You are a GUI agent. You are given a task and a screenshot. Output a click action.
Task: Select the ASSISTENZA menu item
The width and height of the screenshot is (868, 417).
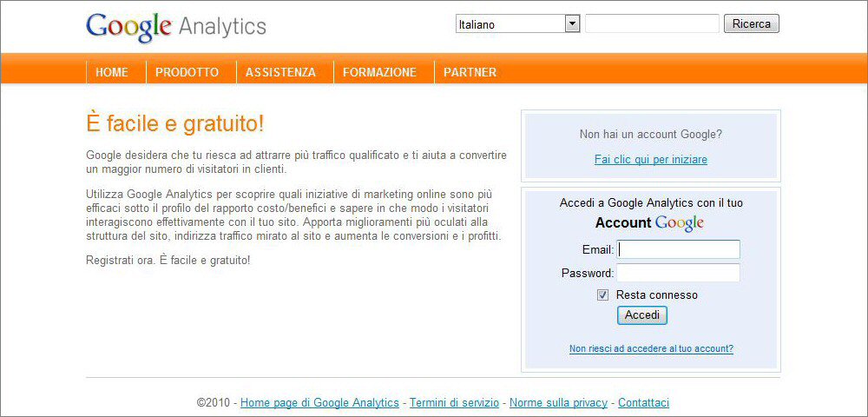point(280,72)
